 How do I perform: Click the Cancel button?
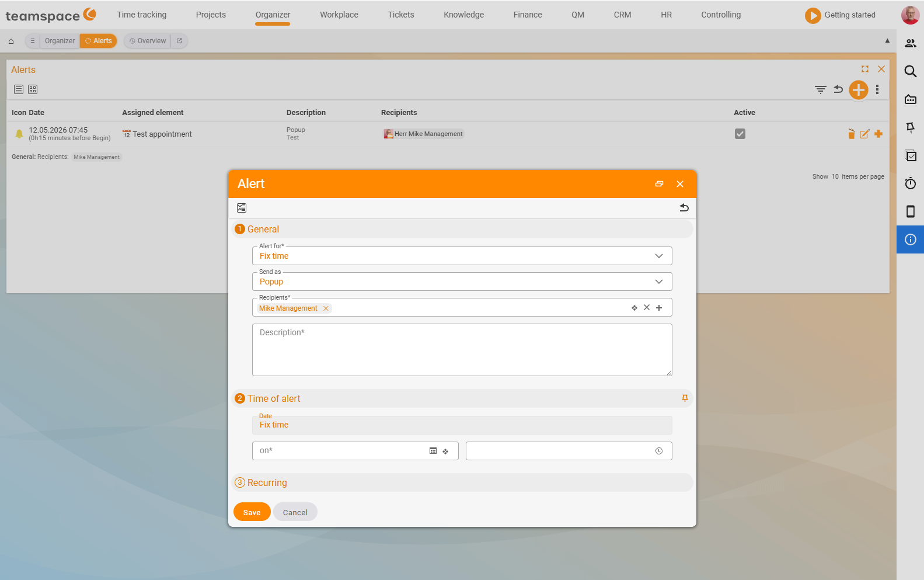point(295,512)
